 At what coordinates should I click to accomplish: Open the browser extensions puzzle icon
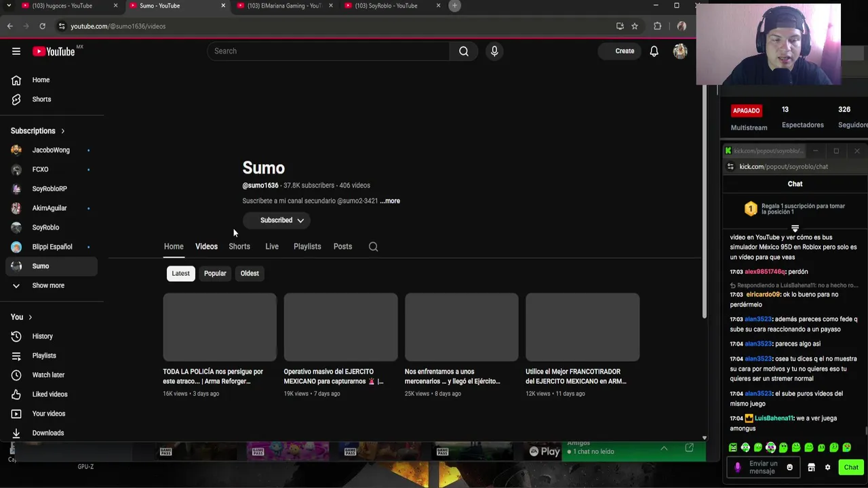(x=657, y=26)
